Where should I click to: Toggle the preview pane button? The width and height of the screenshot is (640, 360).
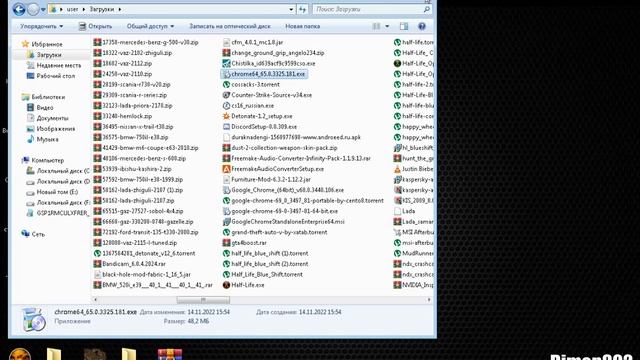point(404,26)
